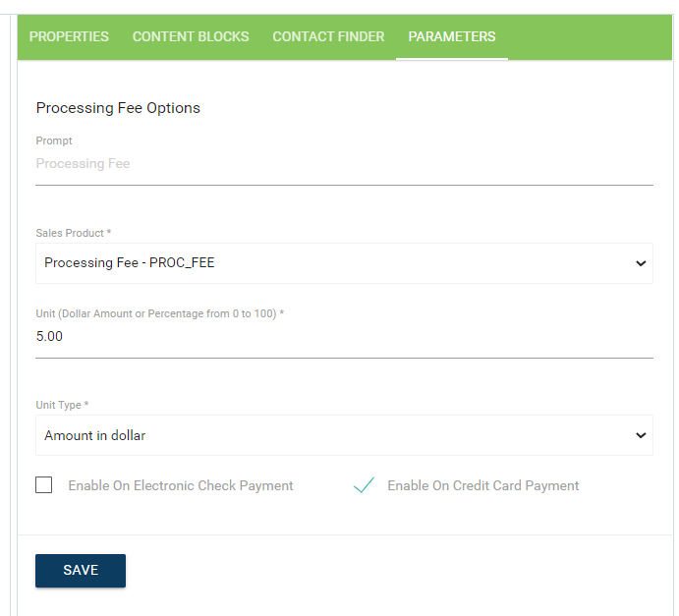Click the 'Unit (Dollar Amount or Percentage)' label
Viewport: 679px width, 616px height.
click(x=160, y=313)
